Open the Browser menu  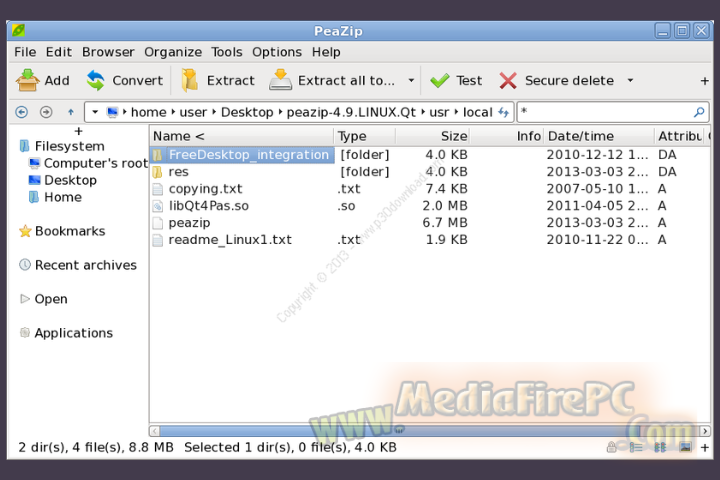point(108,52)
